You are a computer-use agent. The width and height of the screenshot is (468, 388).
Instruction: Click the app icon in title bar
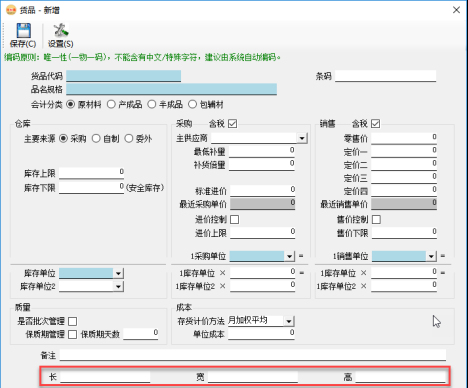coord(11,10)
